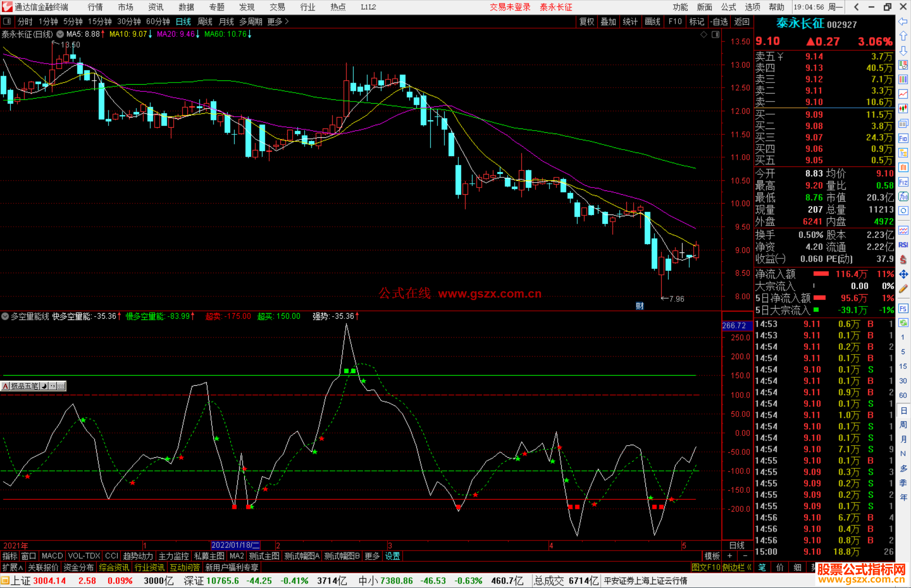Open the 市场 menu

[126, 7]
